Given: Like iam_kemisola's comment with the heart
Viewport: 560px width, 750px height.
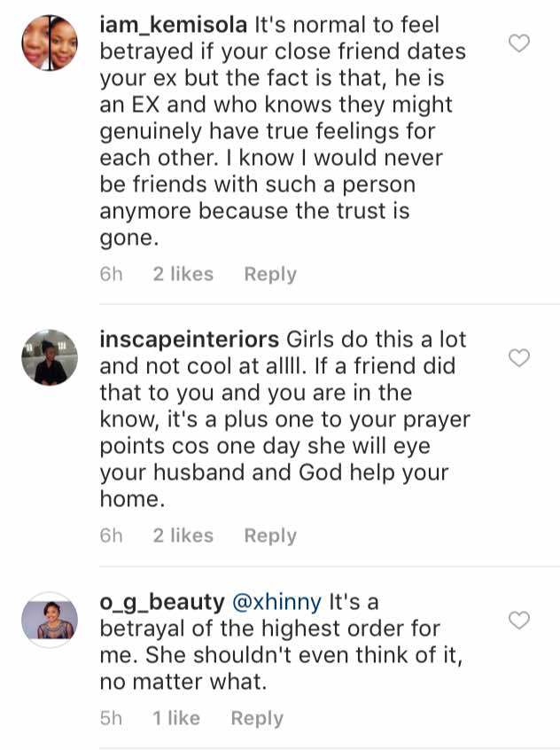Looking at the screenshot, I should click(521, 43).
